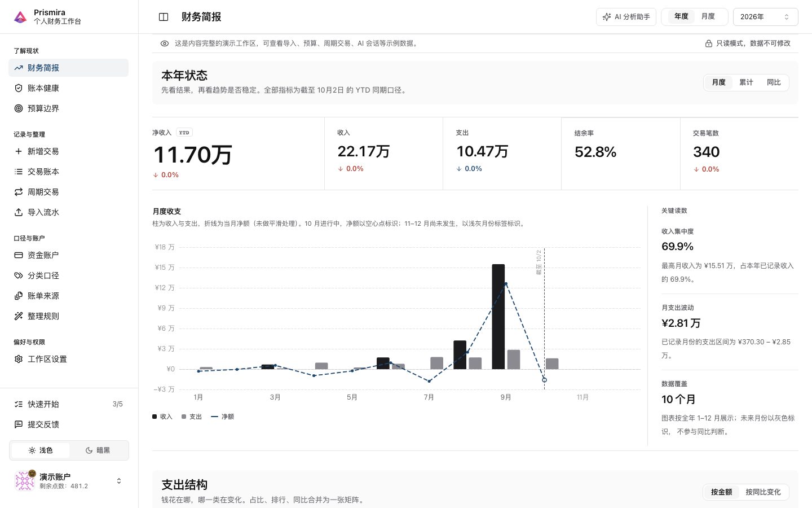812x508 pixels.
Task: Open the 2026年 year dropdown
Action: tap(765, 17)
